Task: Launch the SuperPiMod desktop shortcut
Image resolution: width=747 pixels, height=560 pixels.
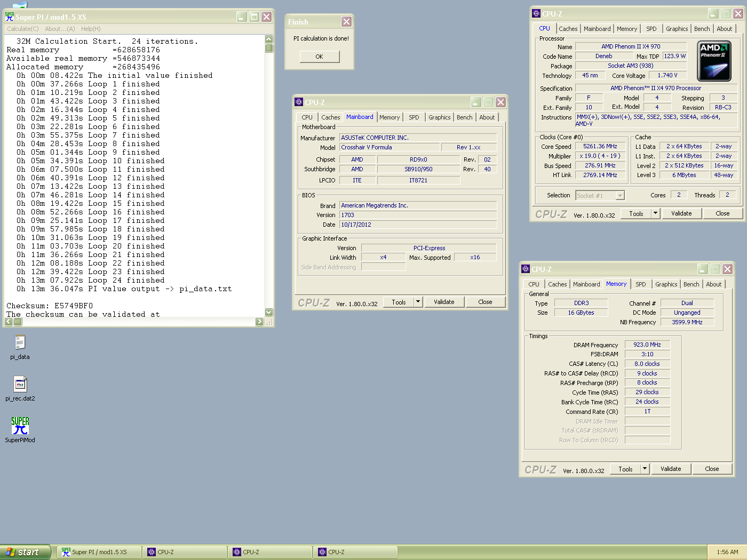Action: pyautogui.click(x=20, y=426)
